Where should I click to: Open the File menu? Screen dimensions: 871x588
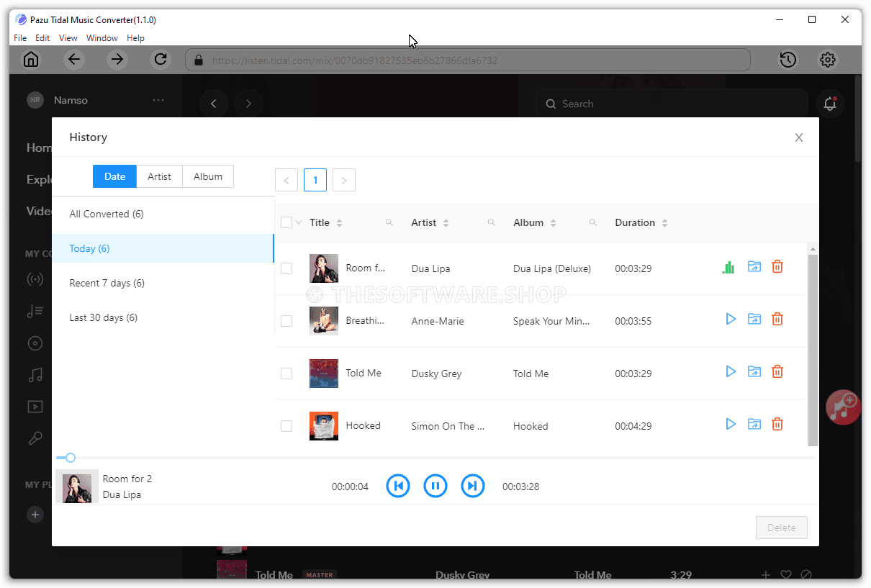20,38
